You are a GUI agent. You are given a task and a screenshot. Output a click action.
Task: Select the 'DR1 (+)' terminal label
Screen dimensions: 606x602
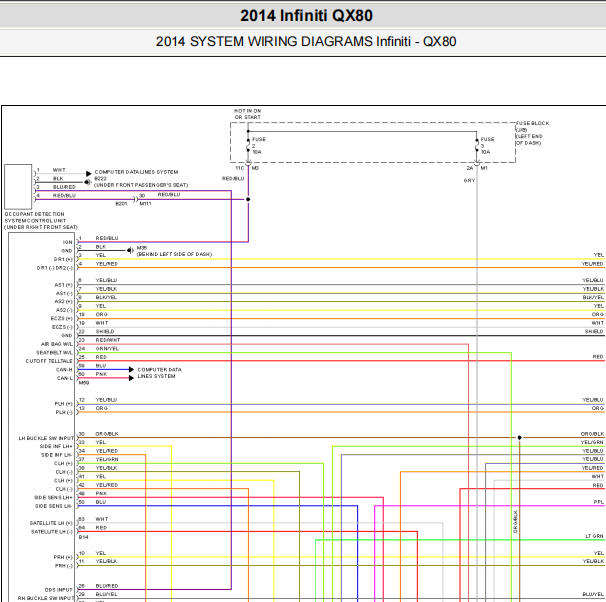63,259
